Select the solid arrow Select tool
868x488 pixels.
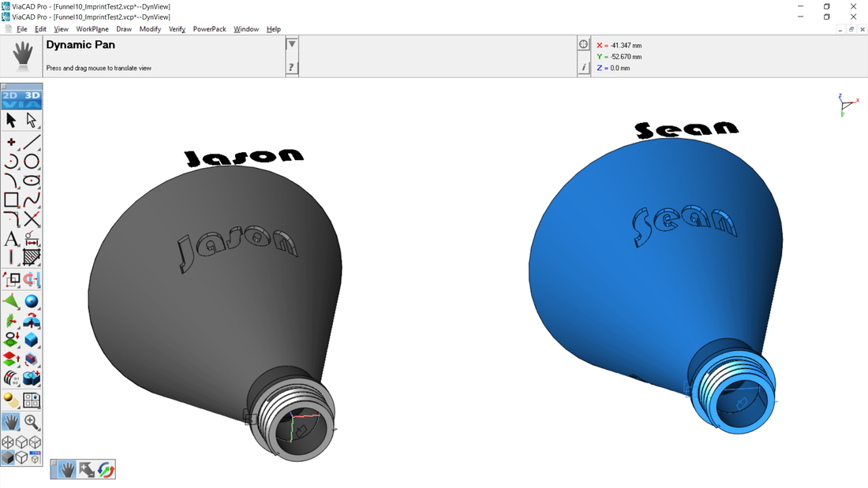(x=11, y=120)
